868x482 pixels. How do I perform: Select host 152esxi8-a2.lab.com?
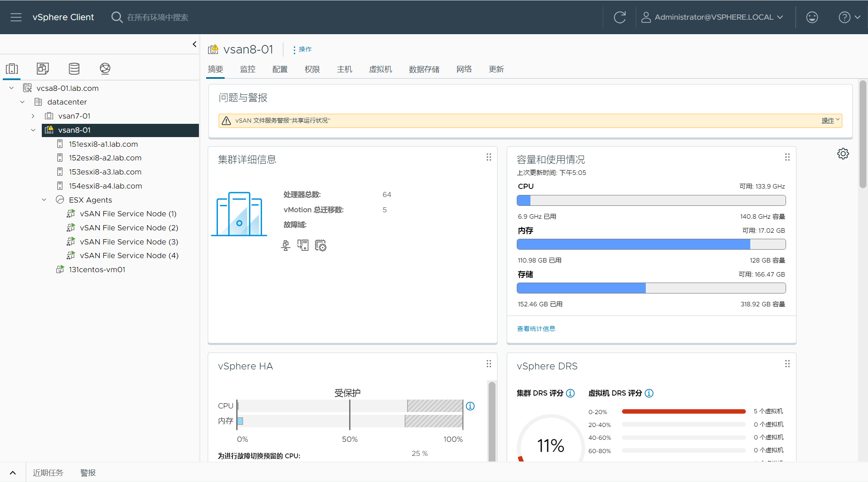(x=105, y=158)
